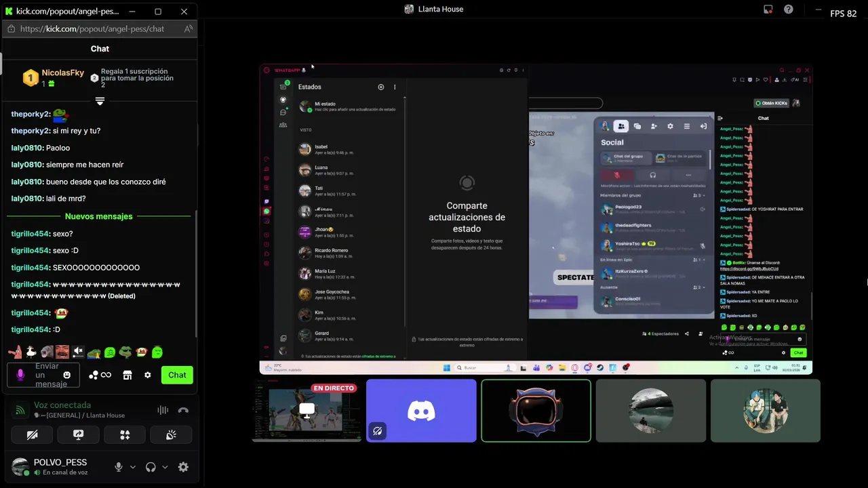The width and height of the screenshot is (868, 488).
Task: Insert the green halo blob emote
Action: coord(157,352)
